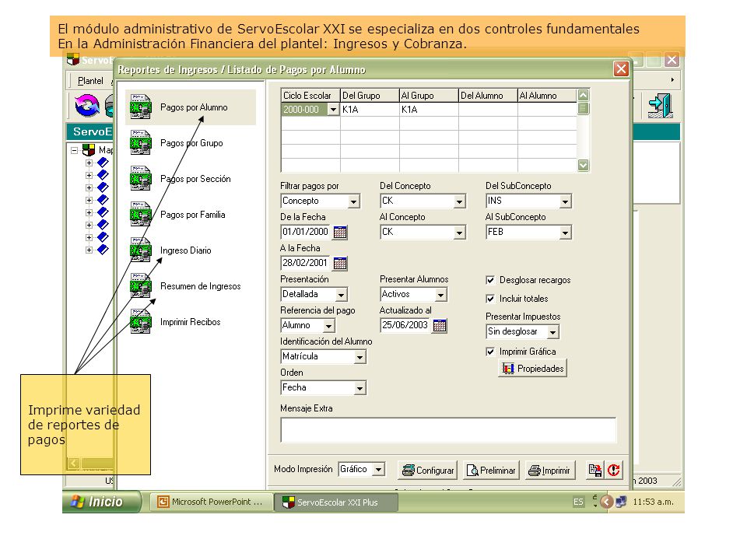Open the Imprimir Recibos icon
747x560 pixels.
point(141,321)
